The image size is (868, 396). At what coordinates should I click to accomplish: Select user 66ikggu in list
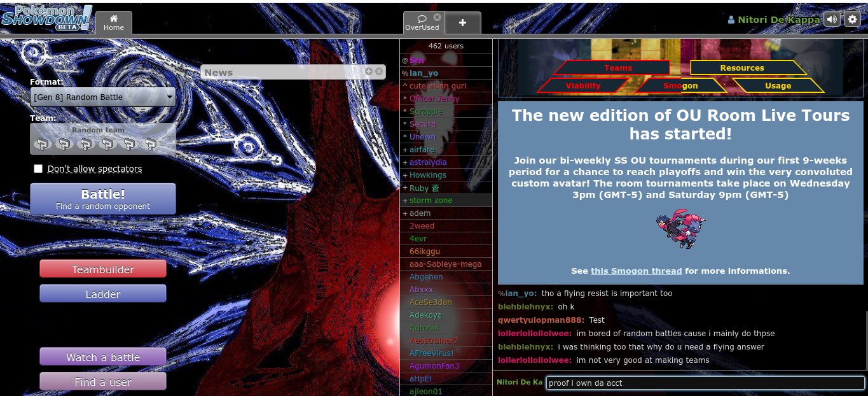446,251
